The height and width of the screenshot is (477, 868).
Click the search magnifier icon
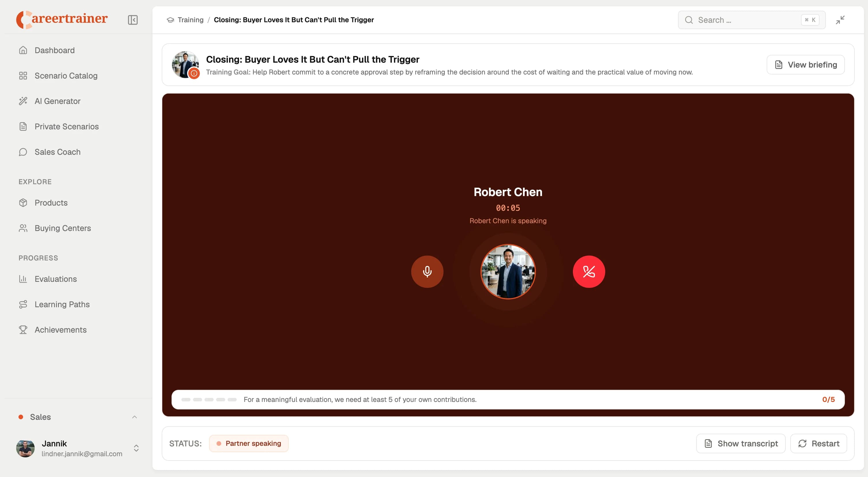click(x=689, y=20)
